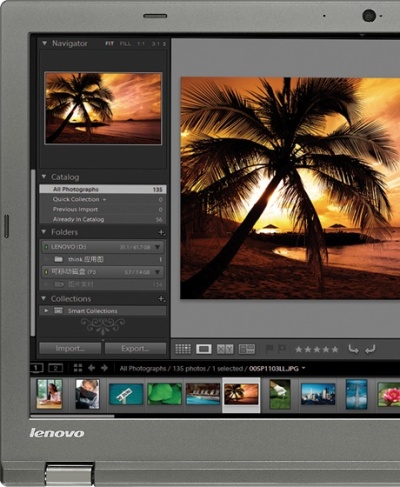The image size is (400, 487).
Task: Add a new collection with plus icon
Action: [x=161, y=299]
